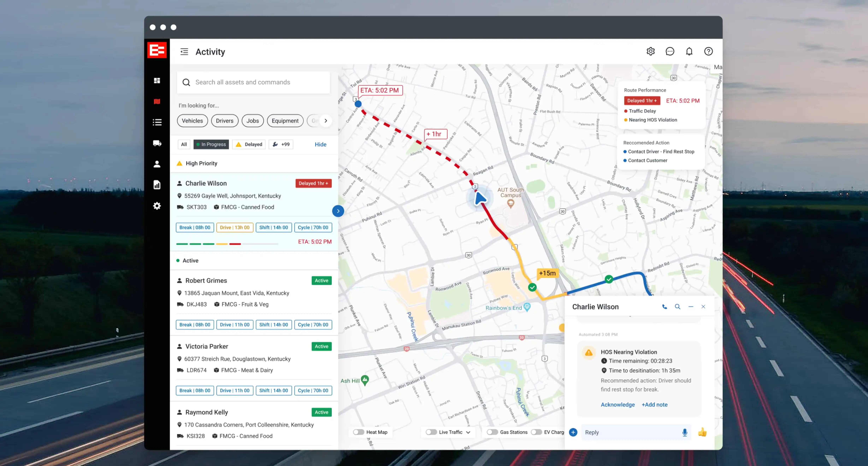This screenshot has height=466, width=868.
Task: Open the person drivers icon in sidebar
Action: (x=157, y=164)
